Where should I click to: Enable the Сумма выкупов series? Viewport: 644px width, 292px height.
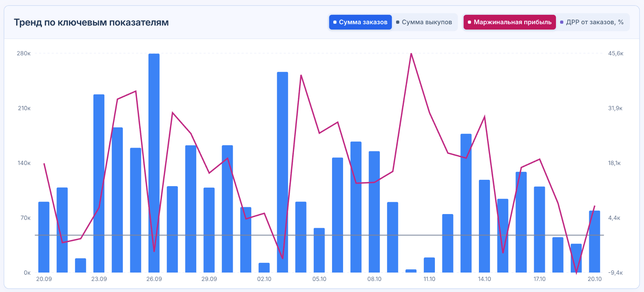point(424,22)
